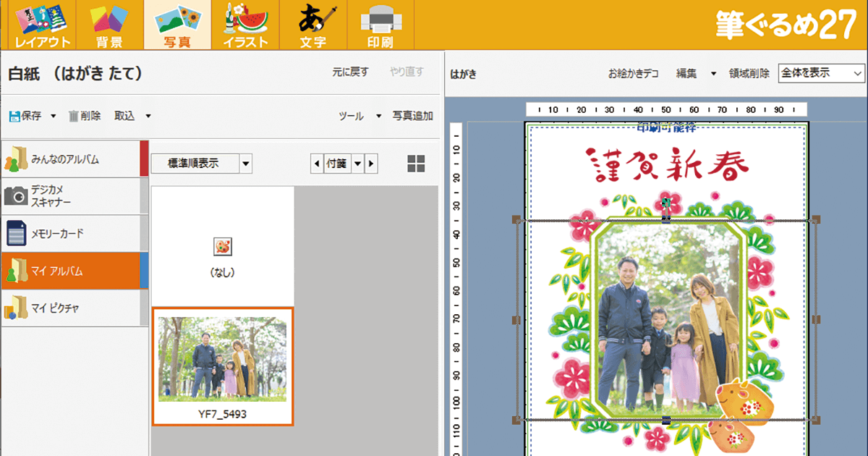Click 写真追加 button
Viewport: 868px width, 456px height.
pos(413,116)
